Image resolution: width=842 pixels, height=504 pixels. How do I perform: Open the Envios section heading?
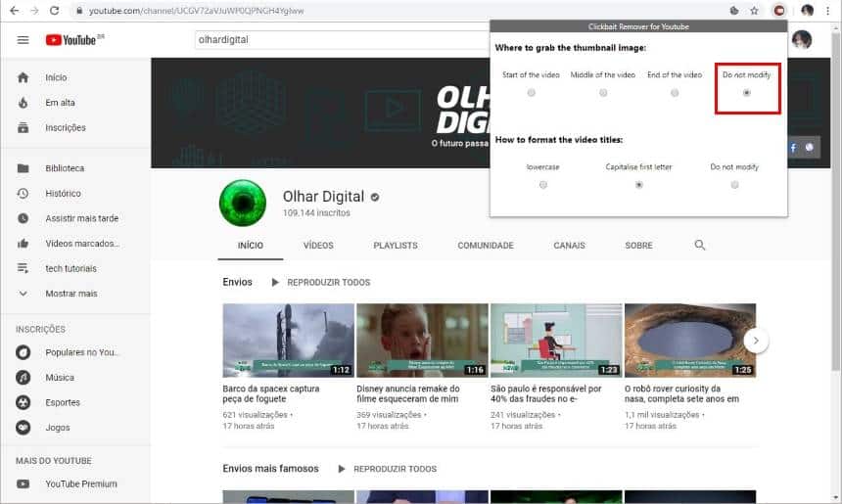tap(237, 282)
